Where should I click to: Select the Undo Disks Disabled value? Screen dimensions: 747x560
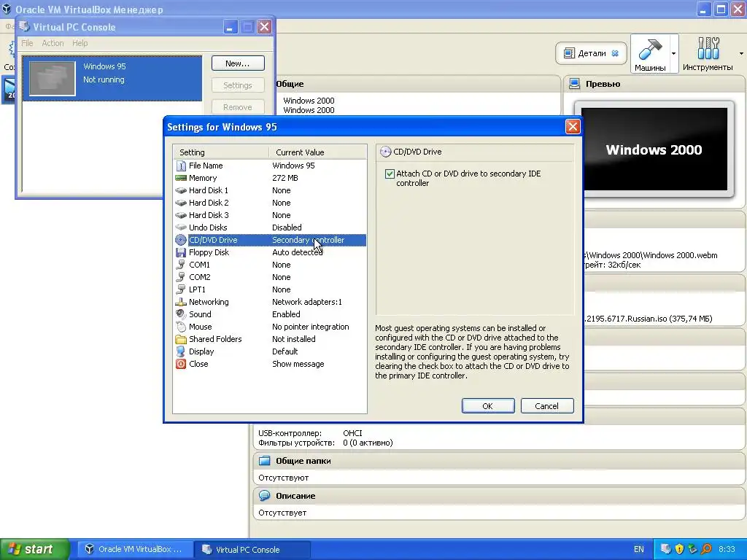[287, 227]
